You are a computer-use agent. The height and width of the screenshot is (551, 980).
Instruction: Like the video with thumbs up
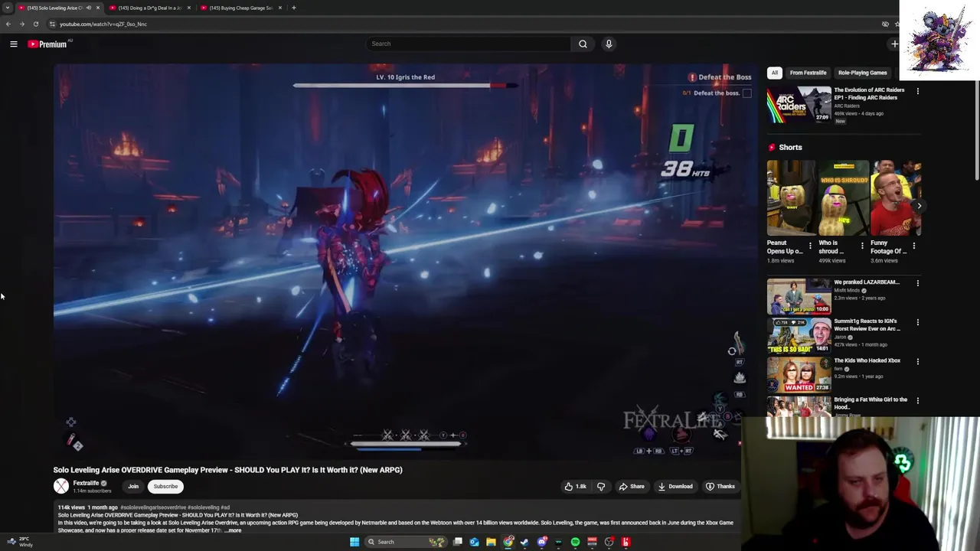(x=575, y=487)
